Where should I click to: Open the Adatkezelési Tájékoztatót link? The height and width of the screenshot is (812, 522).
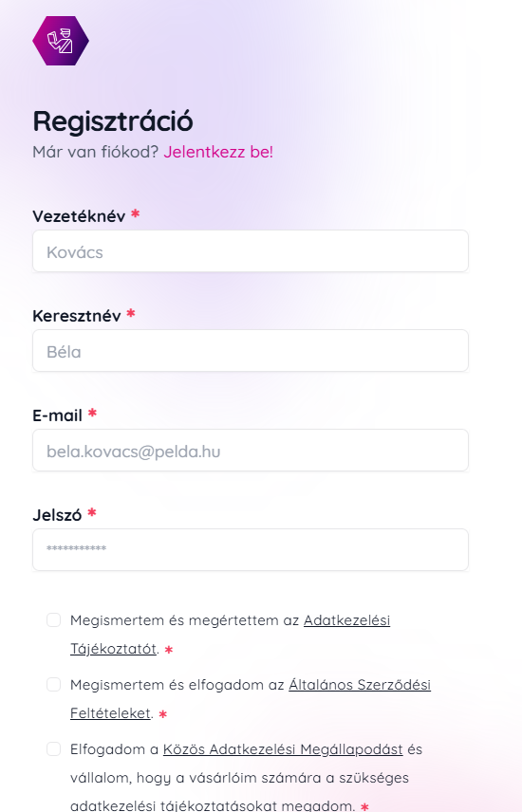pyautogui.click(x=346, y=619)
